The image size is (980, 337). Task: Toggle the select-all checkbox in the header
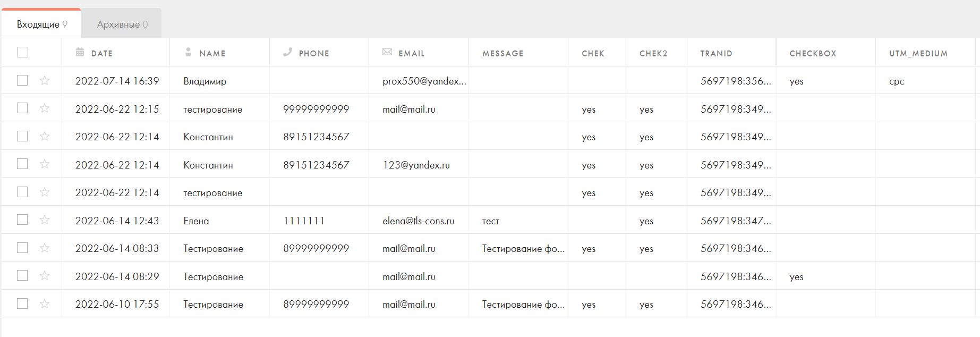click(x=22, y=52)
